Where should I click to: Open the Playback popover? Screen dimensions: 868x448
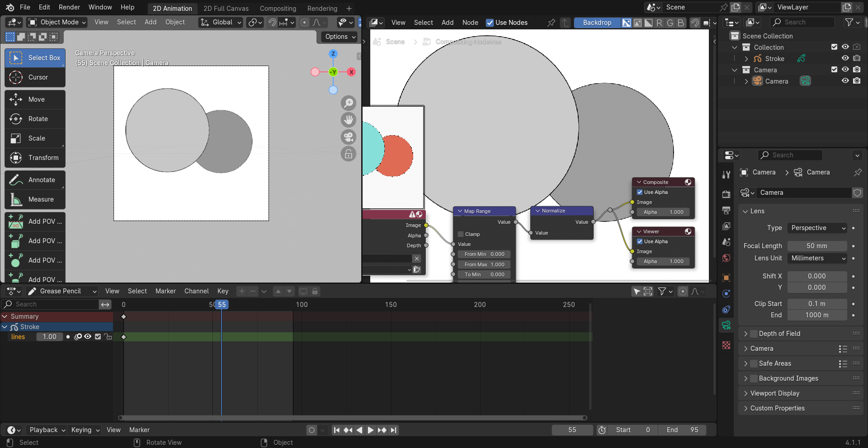tap(47, 430)
